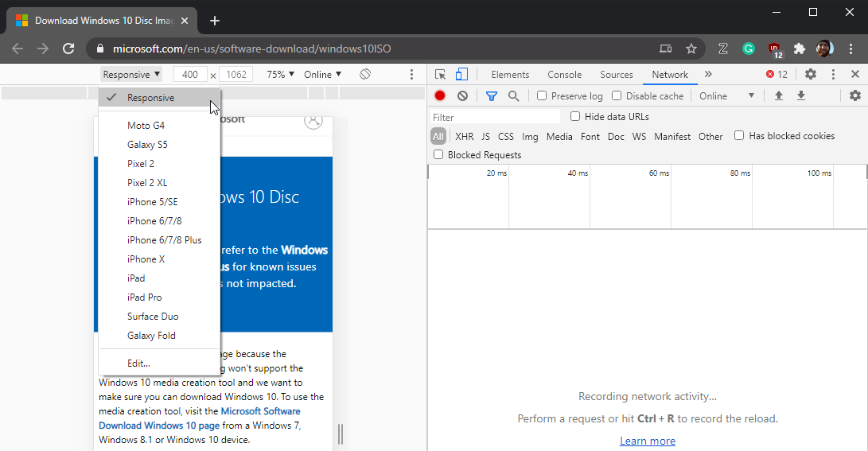
Task: Open the Network panel Online throttling dropdown
Action: point(727,95)
